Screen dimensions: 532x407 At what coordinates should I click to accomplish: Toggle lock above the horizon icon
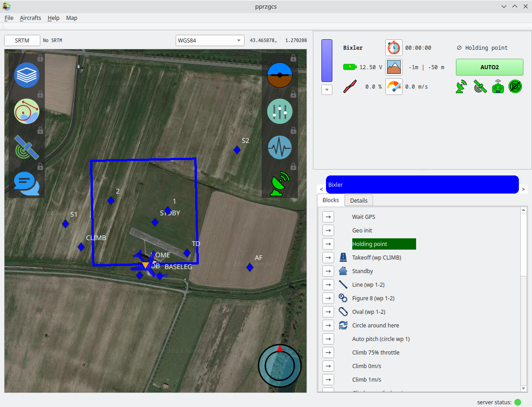click(x=293, y=58)
